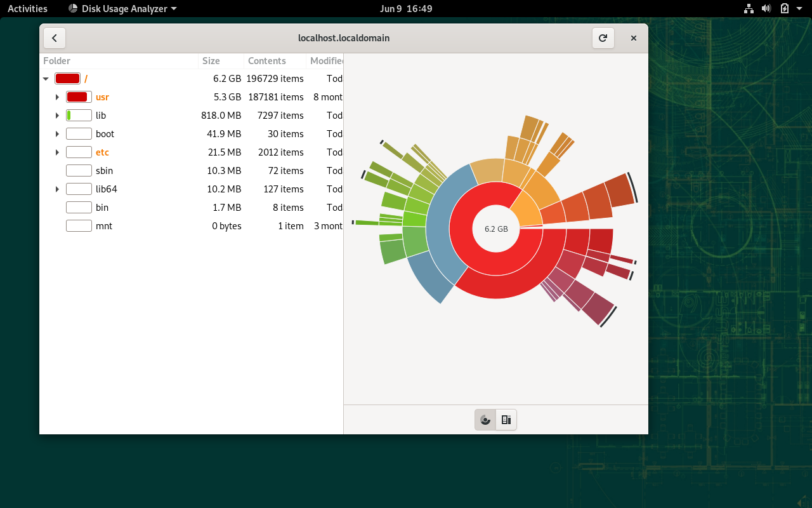Open the Activities overview

coord(27,9)
